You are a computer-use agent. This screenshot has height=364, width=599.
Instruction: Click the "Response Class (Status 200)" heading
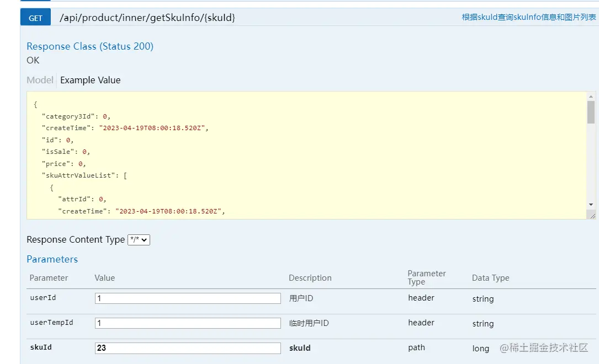coord(90,46)
